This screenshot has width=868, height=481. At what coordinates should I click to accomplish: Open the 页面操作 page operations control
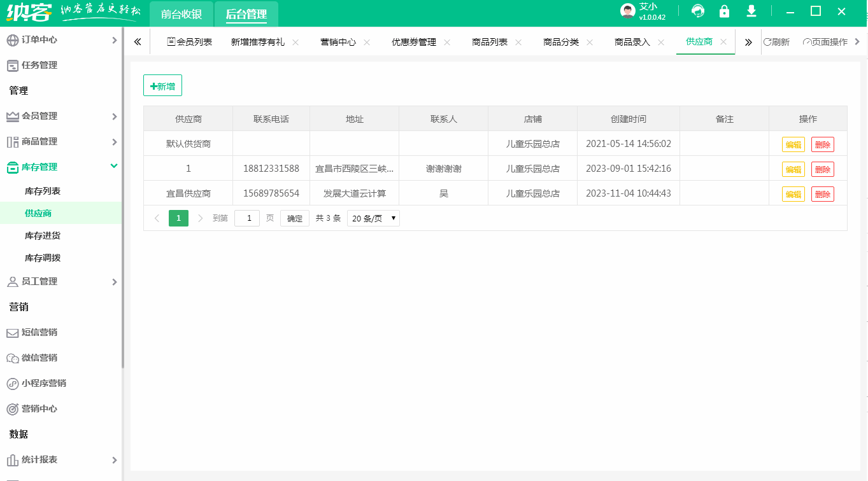(825, 41)
